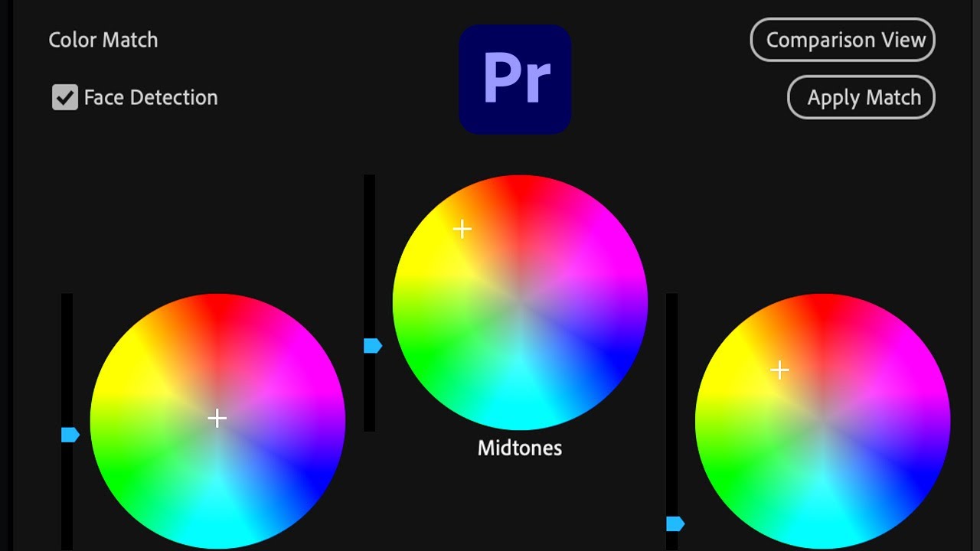Click the Color Match section label

click(103, 40)
